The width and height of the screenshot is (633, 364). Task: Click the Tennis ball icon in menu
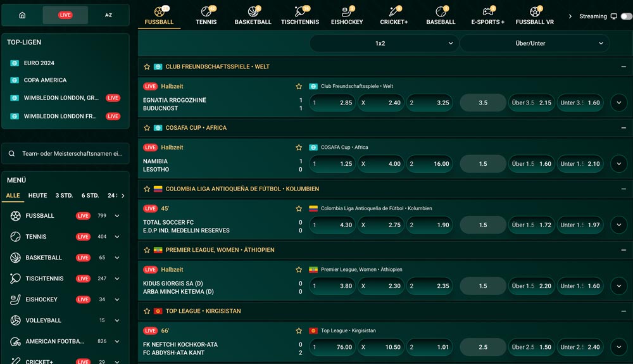15,237
